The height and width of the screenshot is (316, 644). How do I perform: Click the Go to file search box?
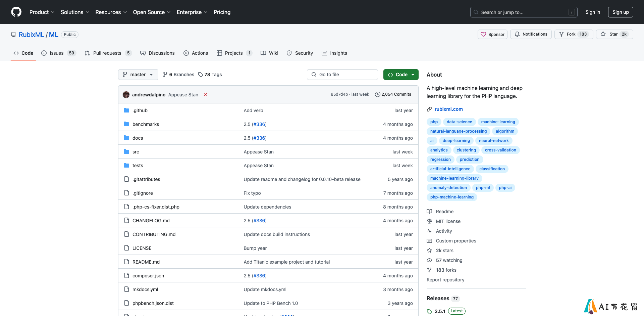pos(342,75)
